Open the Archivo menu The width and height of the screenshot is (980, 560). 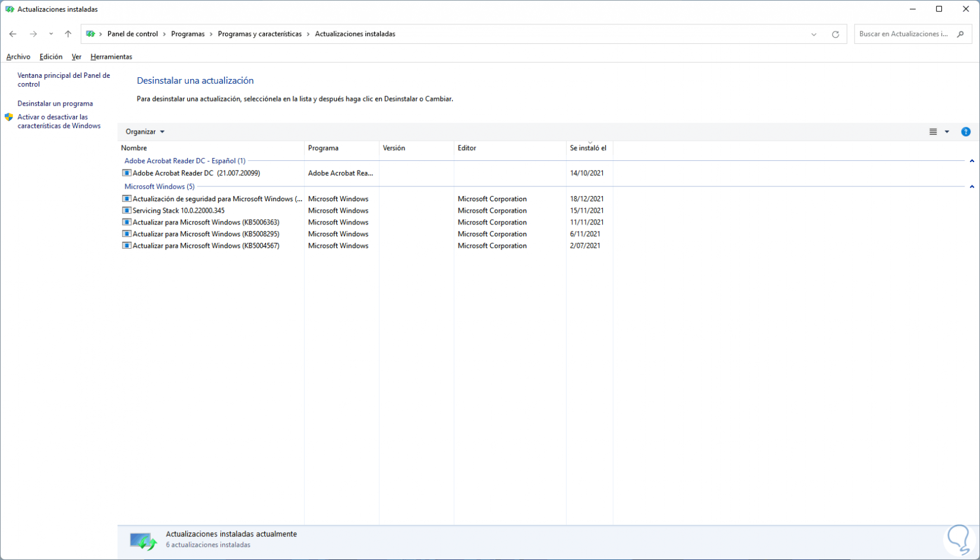(18, 56)
